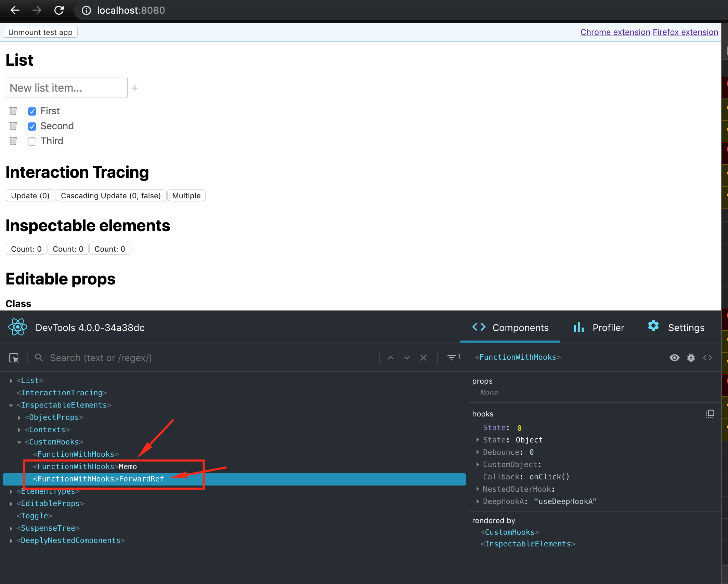Collapse the <CustomHooks> tree node
This screenshot has width=728, height=584.
(19, 442)
